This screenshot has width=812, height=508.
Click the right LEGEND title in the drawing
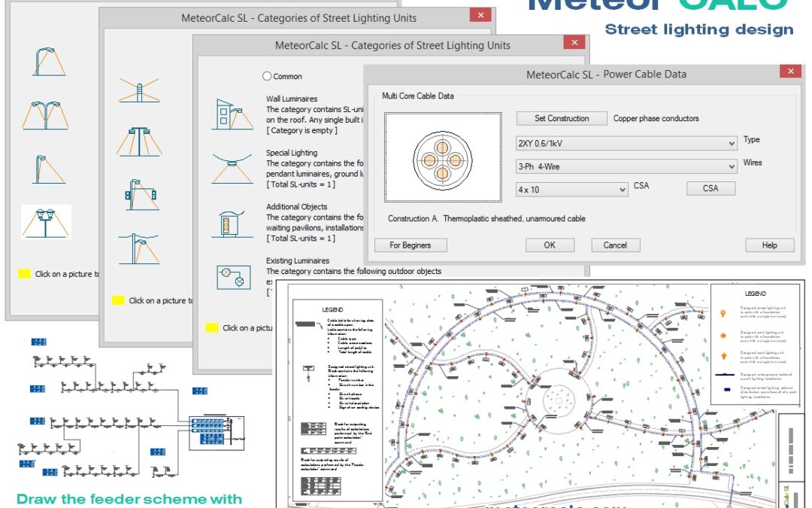point(755,294)
